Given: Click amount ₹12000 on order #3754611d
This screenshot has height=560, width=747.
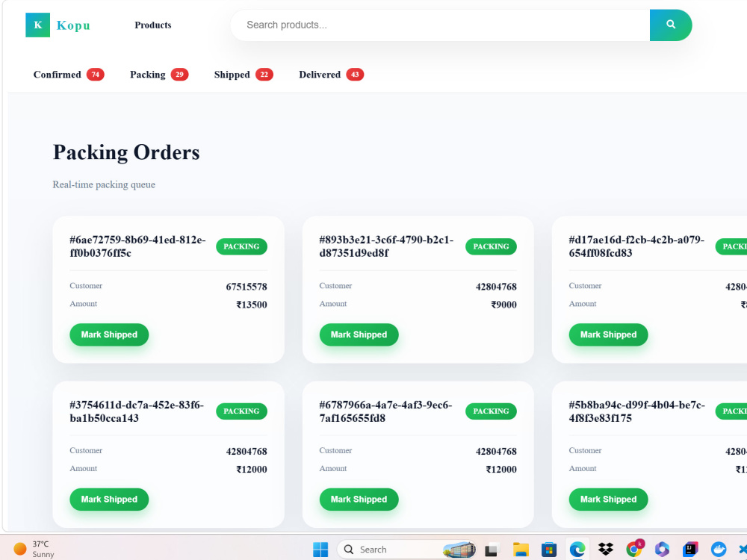Looking at the screenshot, I should tap(252, 470).
